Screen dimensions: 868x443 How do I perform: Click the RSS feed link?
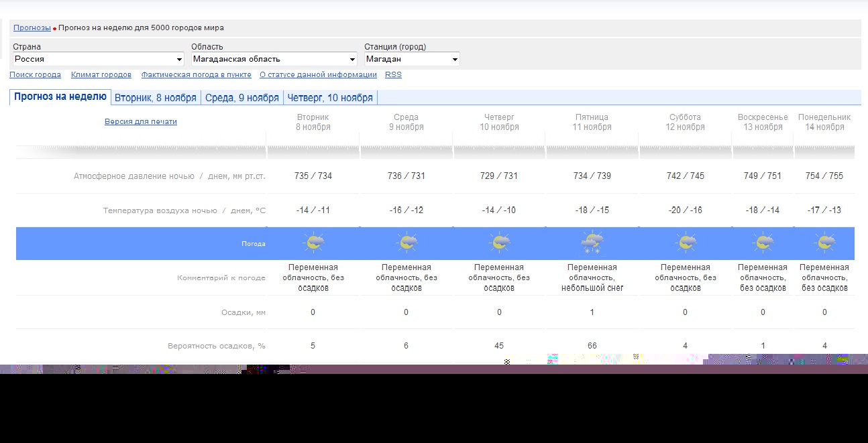click(x=393, y=74)
